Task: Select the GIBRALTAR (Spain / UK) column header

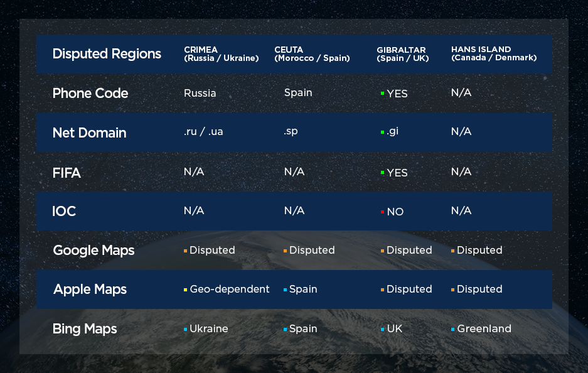Action: [403, 54]
